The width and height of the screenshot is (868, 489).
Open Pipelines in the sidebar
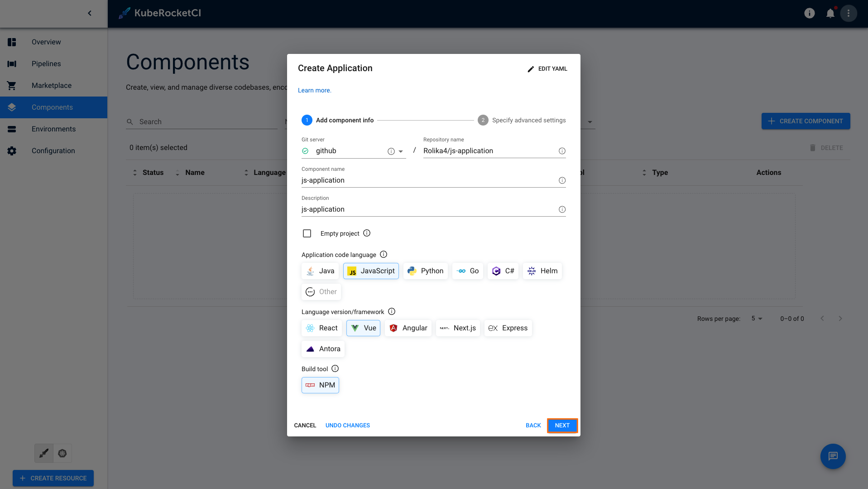(x=53, y=64)
